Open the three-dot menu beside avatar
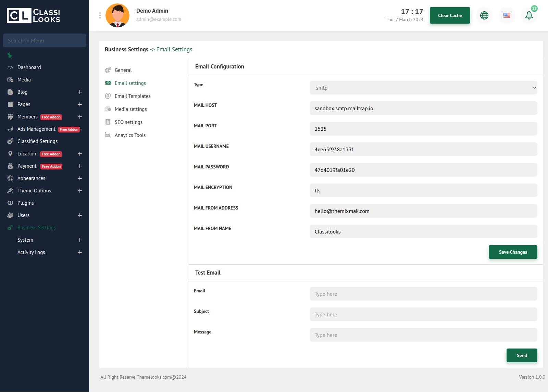 click(100, 15)
